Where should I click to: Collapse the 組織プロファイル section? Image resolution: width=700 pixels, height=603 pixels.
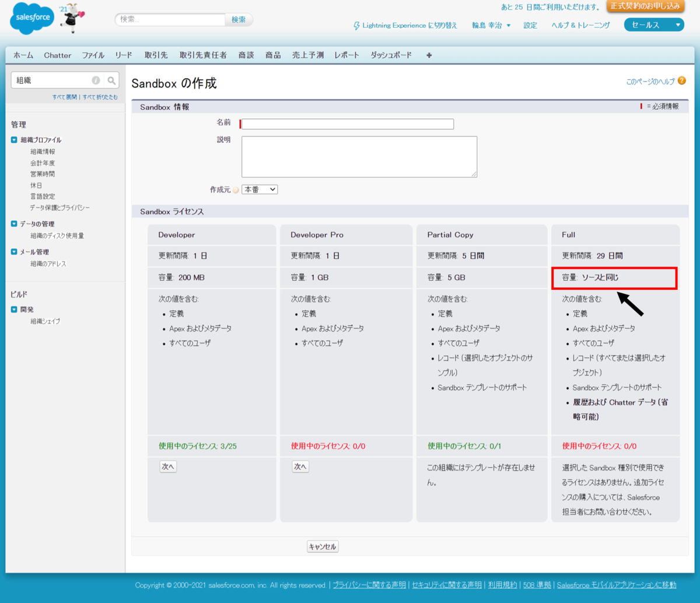[x=15, y=140]
